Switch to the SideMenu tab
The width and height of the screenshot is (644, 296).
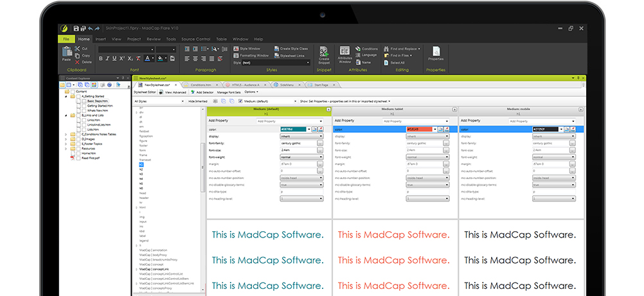287,85
